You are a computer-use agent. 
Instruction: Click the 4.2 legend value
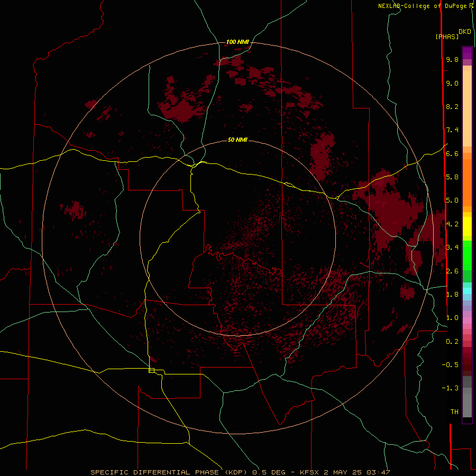pyautogui.click(x=452, y=224)
